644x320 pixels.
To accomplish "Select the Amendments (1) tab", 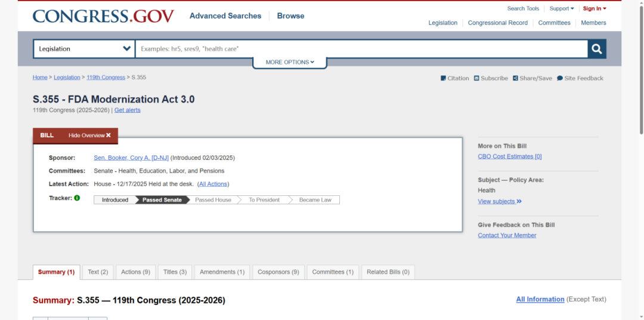I will [222, 272].
